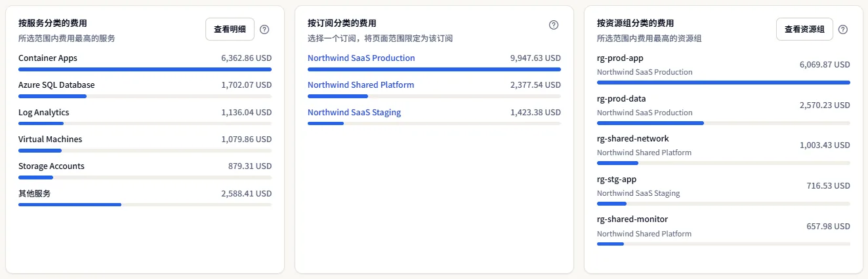868x279 pixels.
Task: Open help icon in 按订阅分类的费用 card
Action: click(554, 25)
